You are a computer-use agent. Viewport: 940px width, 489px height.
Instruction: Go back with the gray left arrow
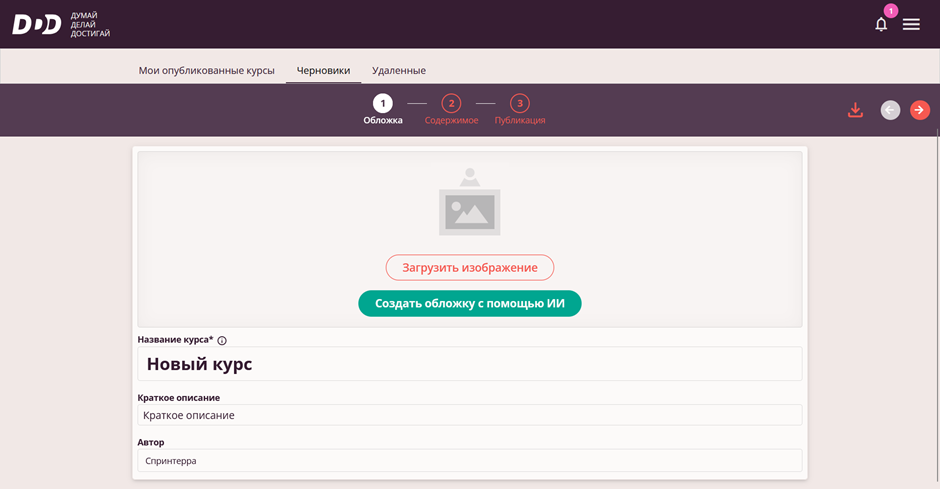pos(890,110)
